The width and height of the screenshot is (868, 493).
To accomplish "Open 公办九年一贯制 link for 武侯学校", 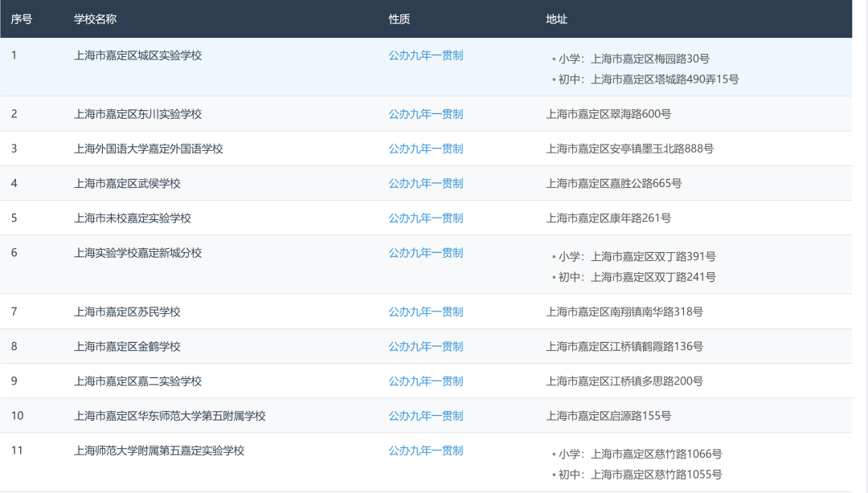I will point(426,184).
